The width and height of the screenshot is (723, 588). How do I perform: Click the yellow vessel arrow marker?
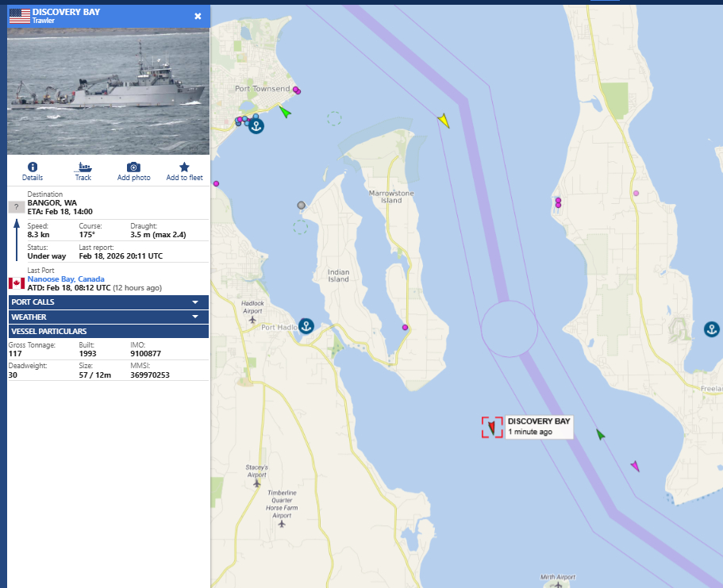point(444,121)
